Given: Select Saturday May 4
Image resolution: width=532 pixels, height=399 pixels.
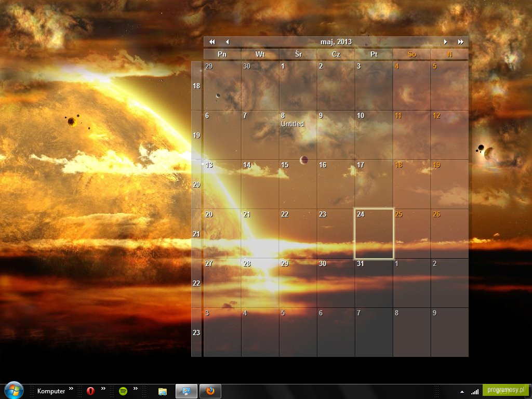Looking at the screenshot, I should pos(412,86).
